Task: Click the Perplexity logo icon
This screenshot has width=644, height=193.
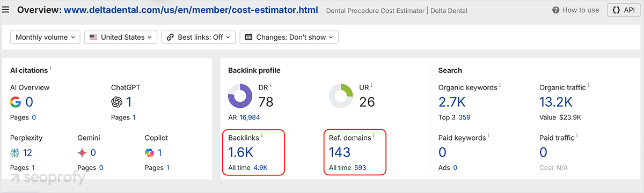Action: point(15,153)
